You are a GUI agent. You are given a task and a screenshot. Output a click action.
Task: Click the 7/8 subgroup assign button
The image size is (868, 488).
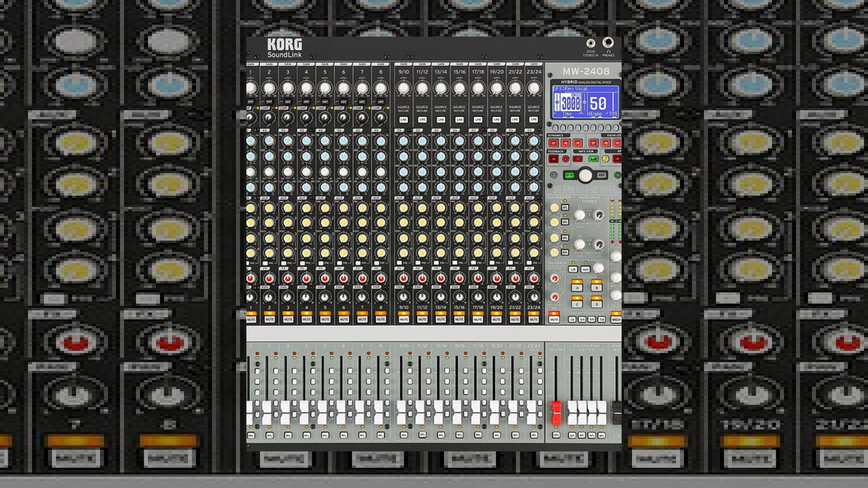click(x=602, y=319)
